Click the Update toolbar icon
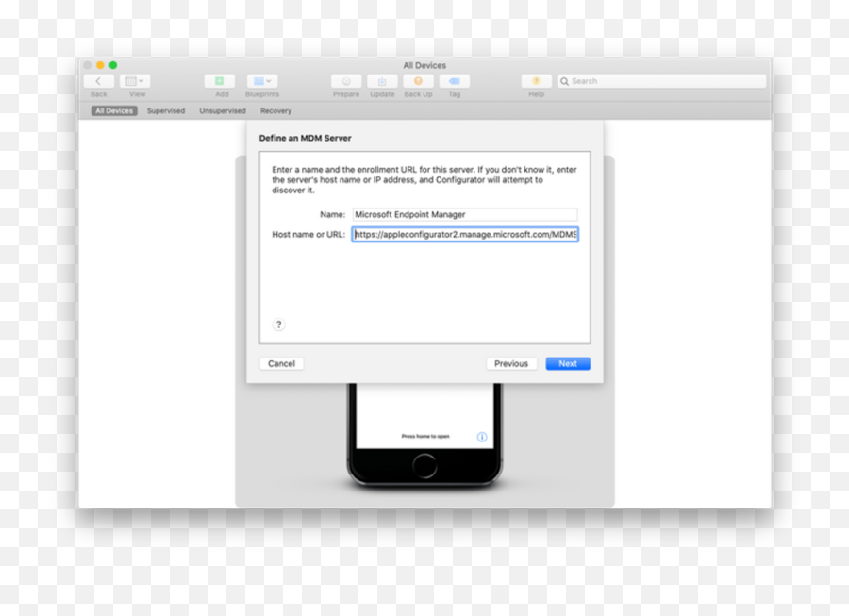 tap(382, 81)
